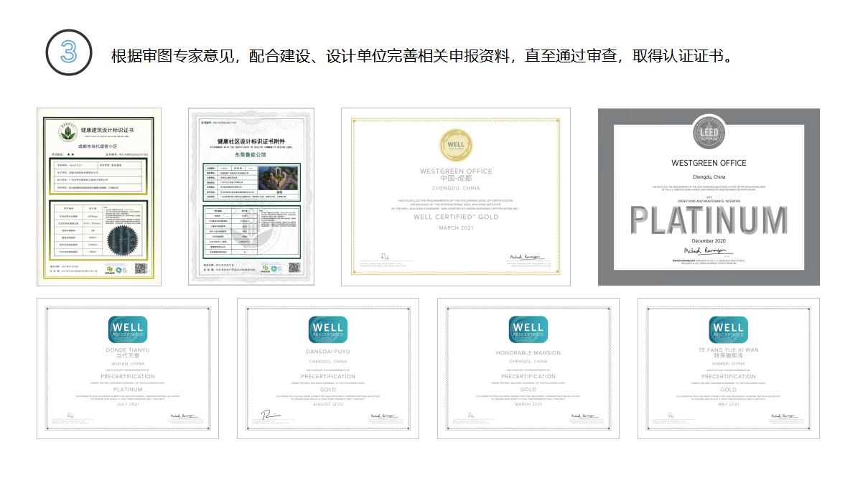
Task: Select the 健康建筑设计标识证书 certificate image
Action: [99, 197]
